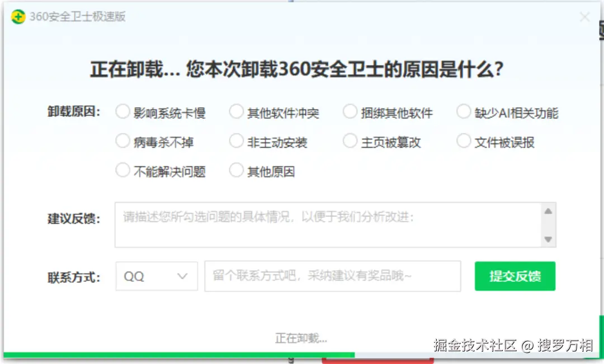Screen dimensions: 604x364
Task: Close the 360 uninstall dialog
Action: coord(585,17)
